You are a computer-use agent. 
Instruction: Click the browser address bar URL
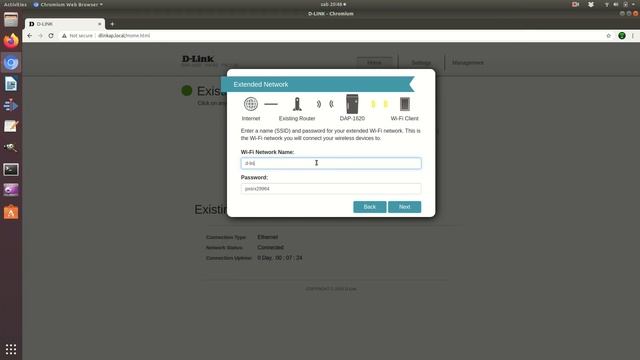tap(124, 36)
